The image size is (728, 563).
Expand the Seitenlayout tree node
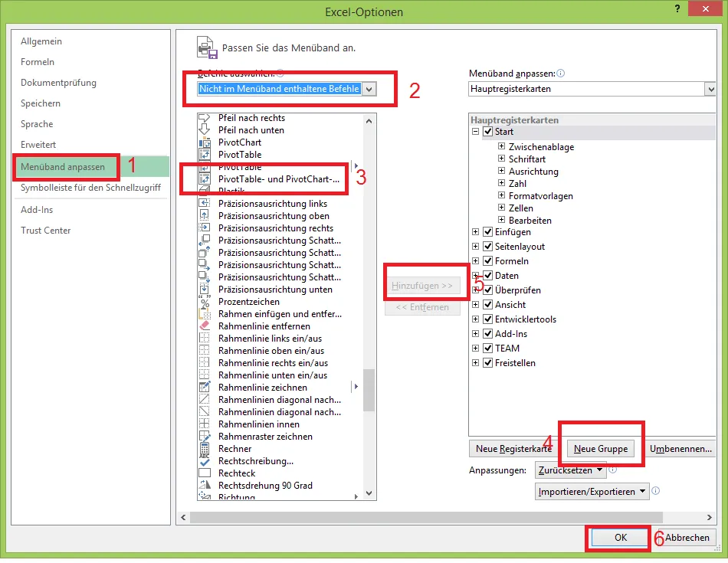click(475, 247)
